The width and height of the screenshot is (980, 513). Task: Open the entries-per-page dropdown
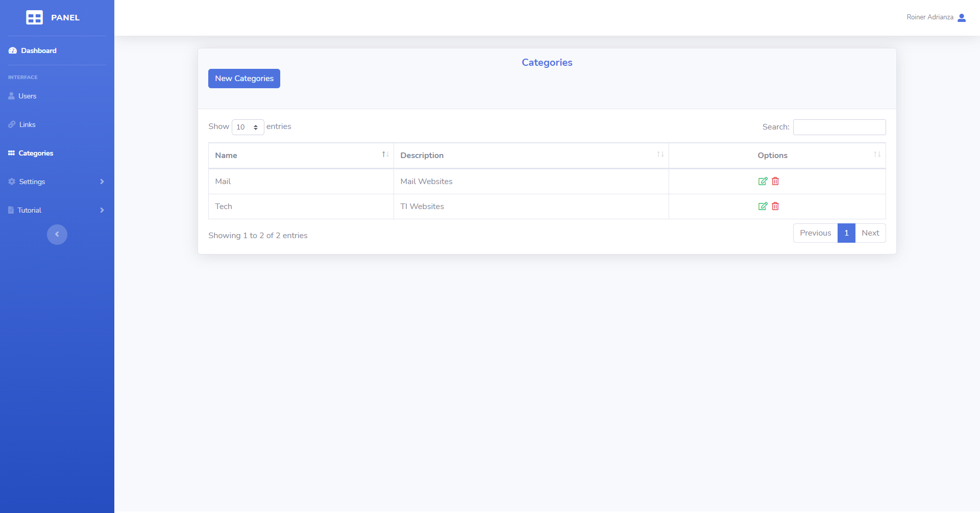[x=248, y=127]
